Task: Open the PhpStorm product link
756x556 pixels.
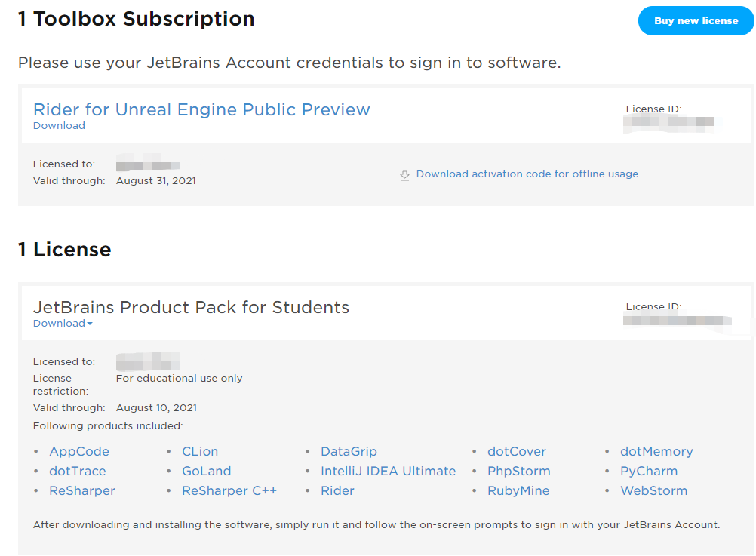Action: (519, 472)
